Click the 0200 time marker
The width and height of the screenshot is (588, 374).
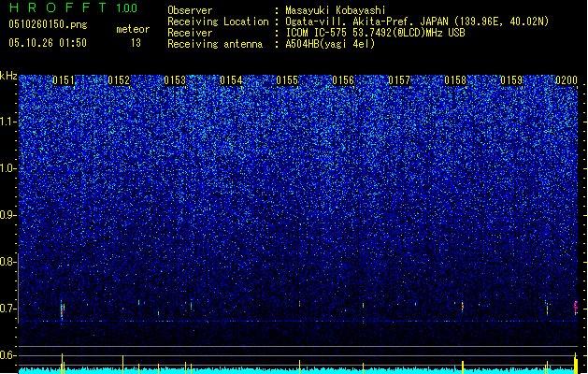pyautogui.click(x=566, y=80)
